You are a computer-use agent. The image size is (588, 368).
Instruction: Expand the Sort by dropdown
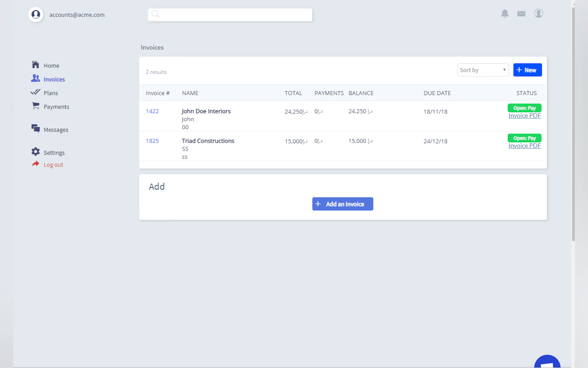pos(483,70)
